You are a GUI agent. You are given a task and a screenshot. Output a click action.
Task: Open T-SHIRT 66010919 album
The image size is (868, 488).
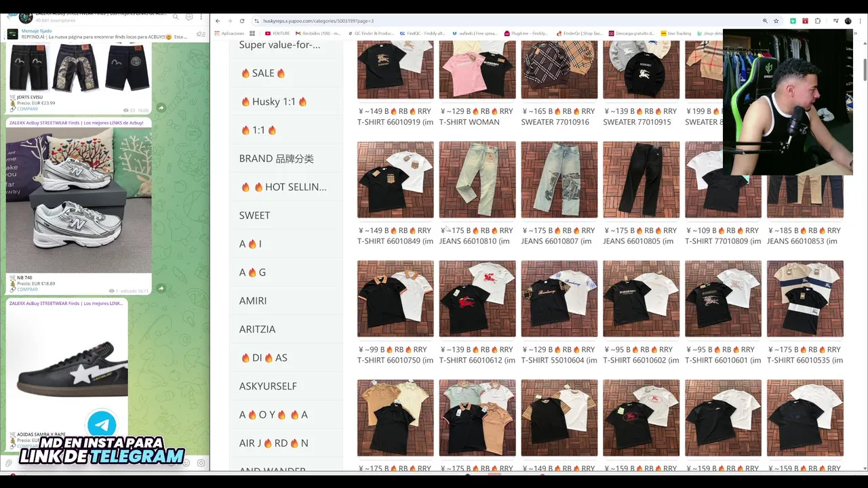pos(395,69)
